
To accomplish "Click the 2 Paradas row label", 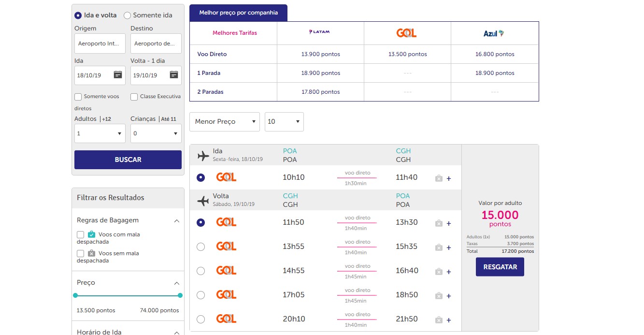I will (211, 92).
